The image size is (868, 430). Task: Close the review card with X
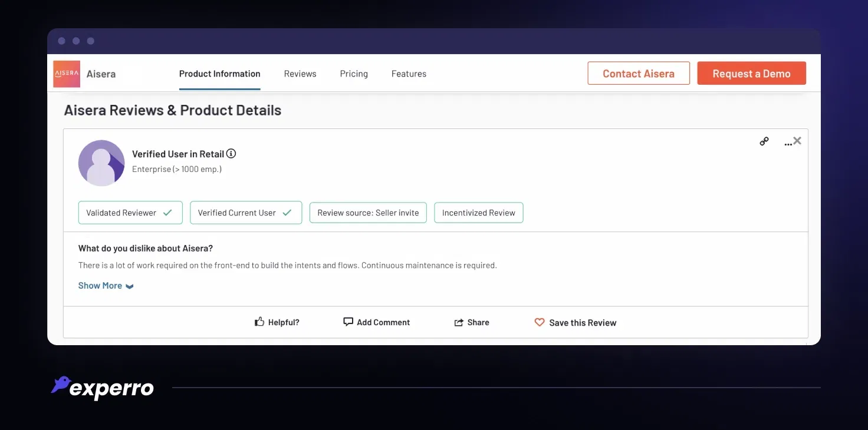point(797,141)
